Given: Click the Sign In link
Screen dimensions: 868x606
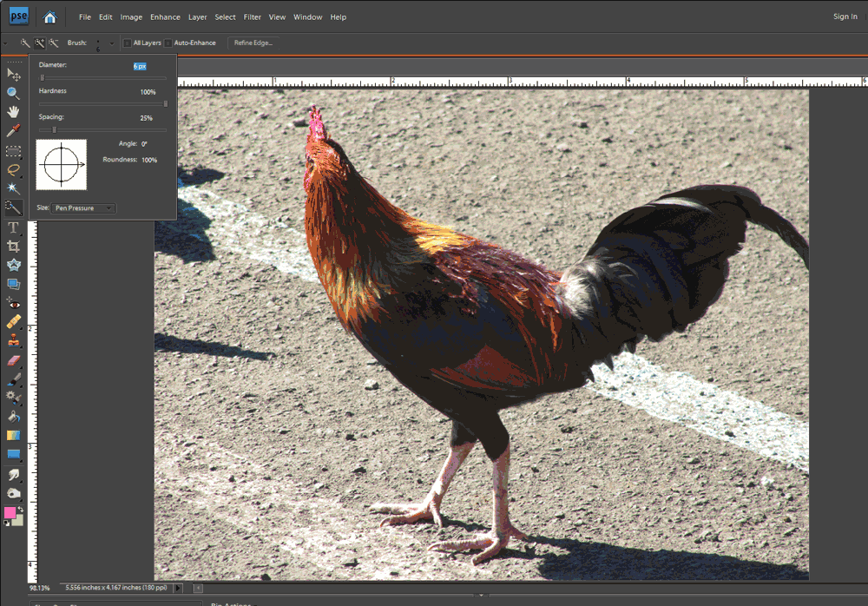Looking at the screenshot, I should click(845, 16).
